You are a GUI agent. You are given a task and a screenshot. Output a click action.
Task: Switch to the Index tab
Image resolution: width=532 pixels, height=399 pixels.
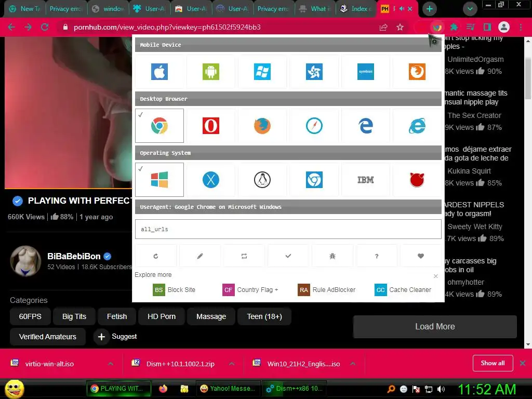pos(356,9)
